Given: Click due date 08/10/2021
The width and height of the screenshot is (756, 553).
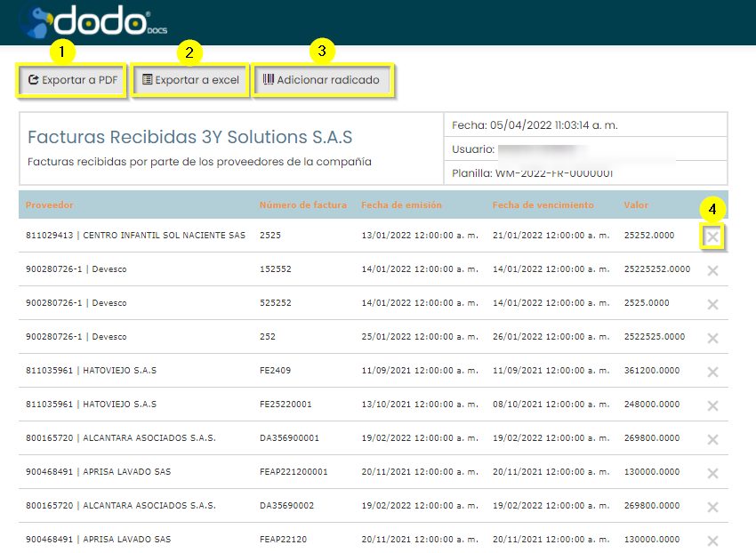Looking at the screenshot, I should pos(551,404).
